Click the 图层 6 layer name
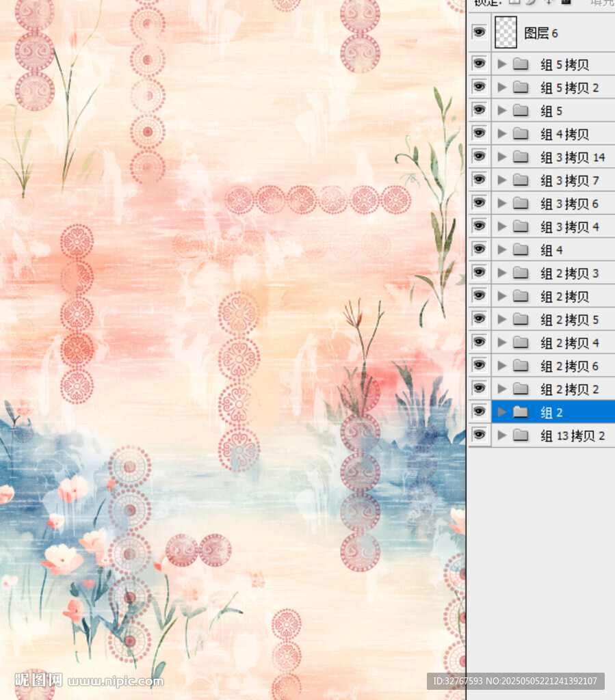 pyautogui.click(x=541, y=33)
